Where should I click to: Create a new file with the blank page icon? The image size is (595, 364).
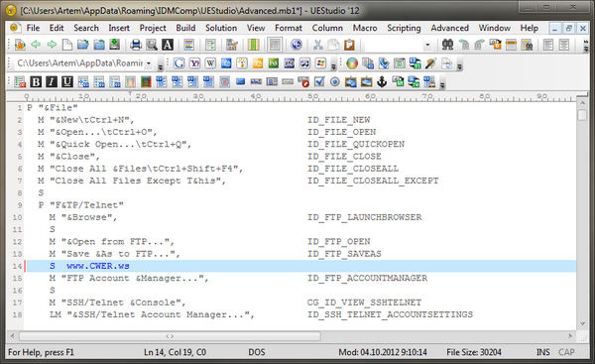click(67, 45)
